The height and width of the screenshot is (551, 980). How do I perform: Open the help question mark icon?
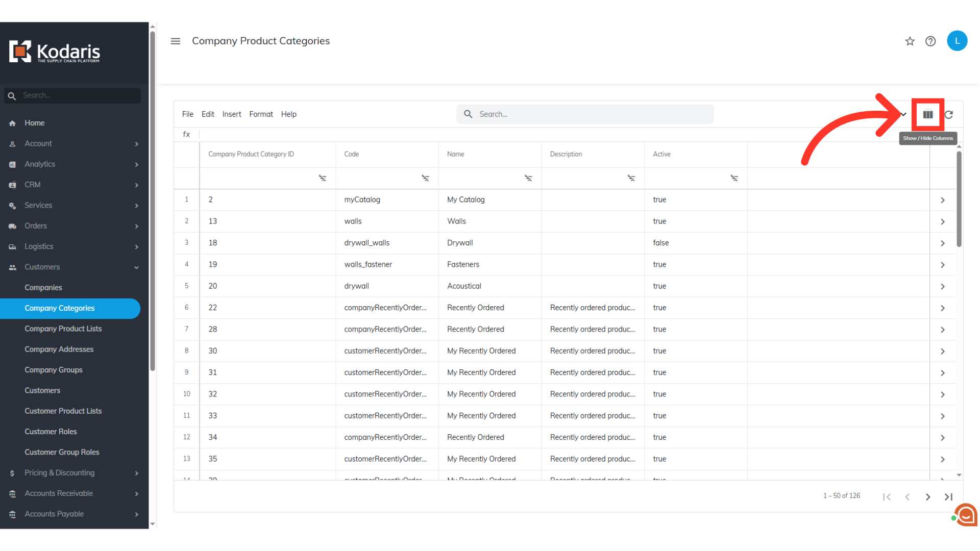(930, 41)
